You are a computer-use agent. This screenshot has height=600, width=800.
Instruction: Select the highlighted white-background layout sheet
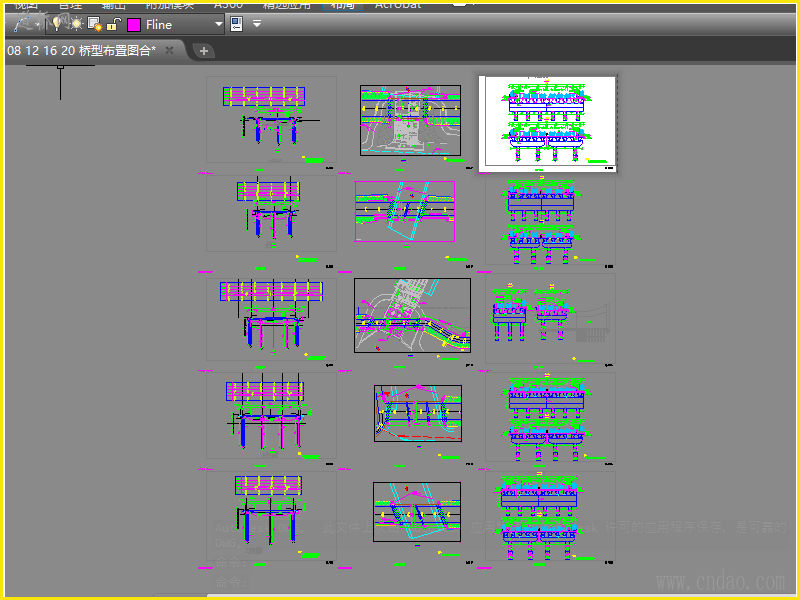click(547, 123)
